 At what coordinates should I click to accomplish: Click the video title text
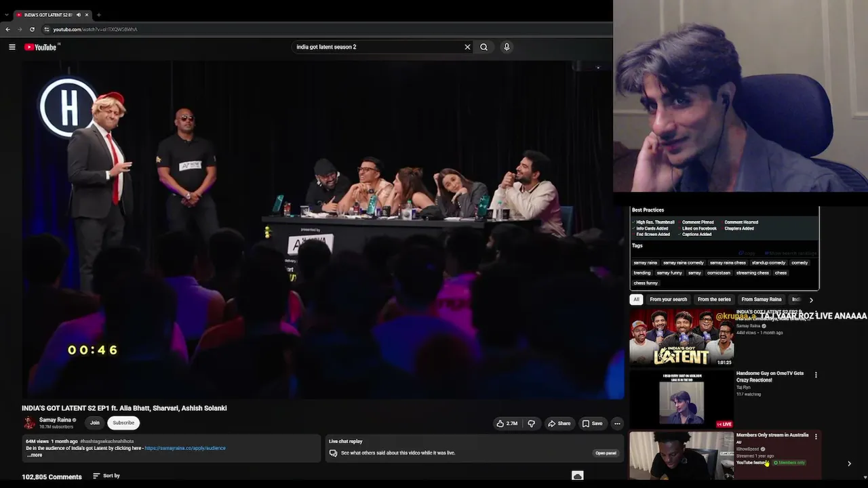[x=124, y=408]
